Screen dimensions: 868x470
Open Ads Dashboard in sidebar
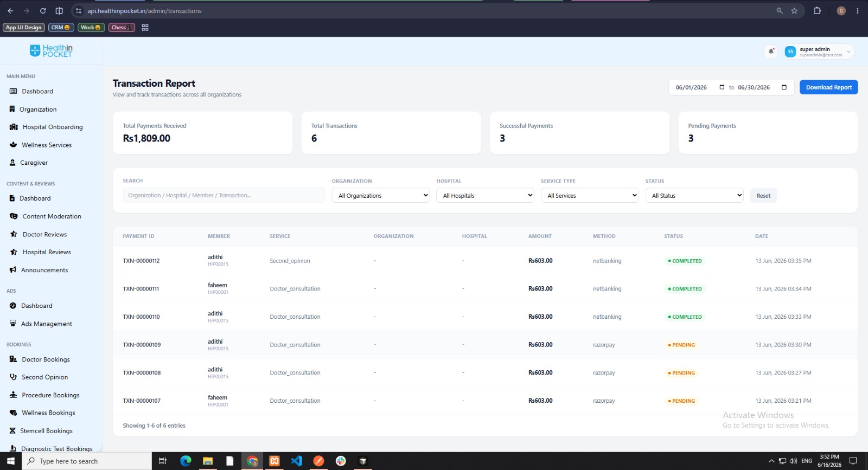[37, 306]
